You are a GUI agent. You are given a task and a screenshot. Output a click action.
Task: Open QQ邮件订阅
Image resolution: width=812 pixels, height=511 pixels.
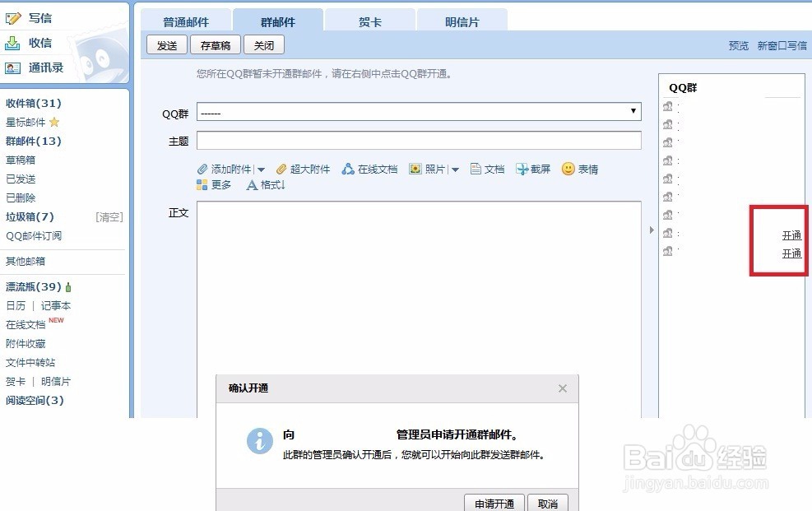click(x=34, y=235)
